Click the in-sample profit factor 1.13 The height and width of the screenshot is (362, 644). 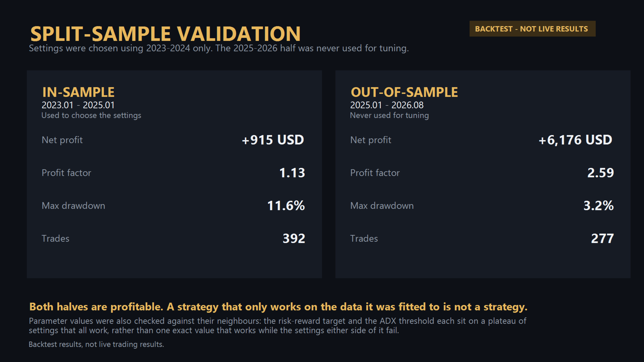coord(292,173)
